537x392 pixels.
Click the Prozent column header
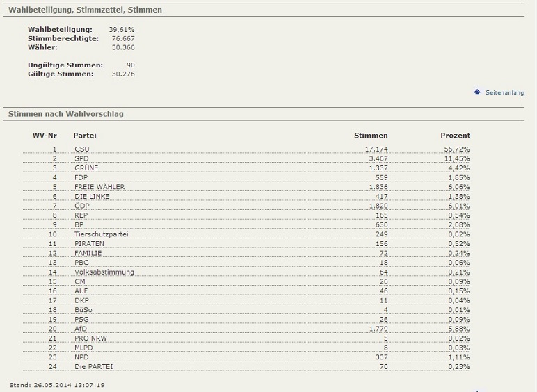coord(455,136)
